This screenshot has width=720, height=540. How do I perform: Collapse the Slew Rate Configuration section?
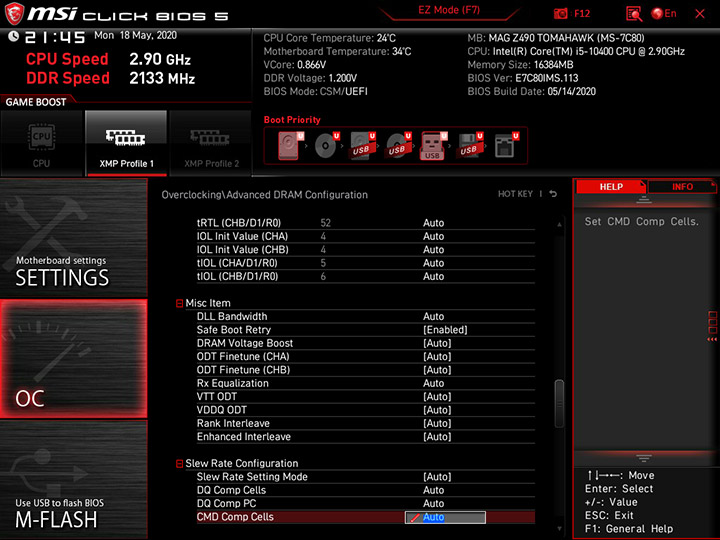coord(180,464)
